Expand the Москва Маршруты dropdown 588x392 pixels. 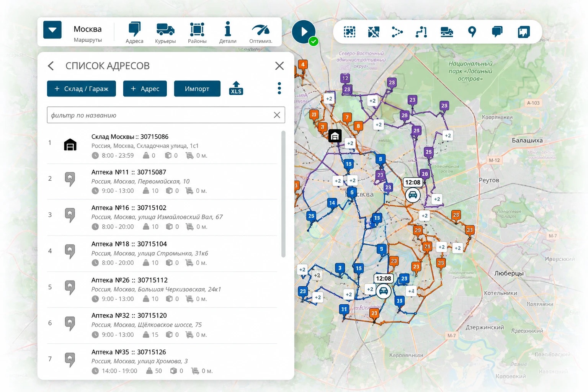[x=52, y=30]
